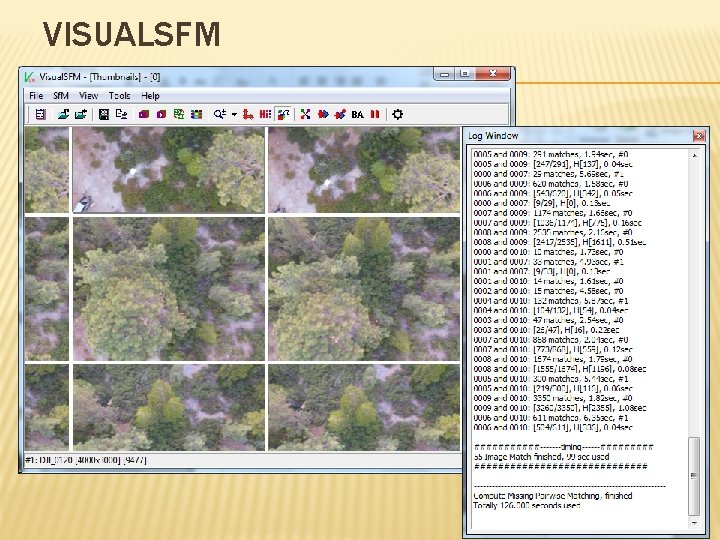Open the File menu
The image size is (720, 540).
click(36, 96)
